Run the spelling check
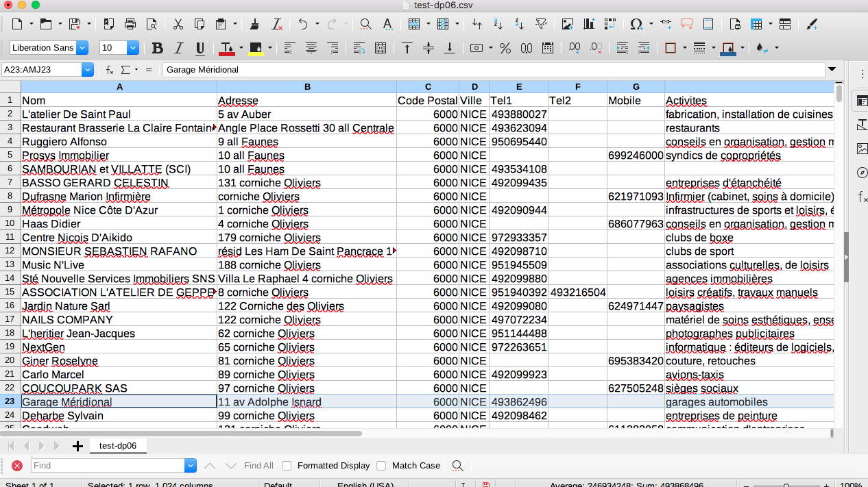 click(387, 25)
